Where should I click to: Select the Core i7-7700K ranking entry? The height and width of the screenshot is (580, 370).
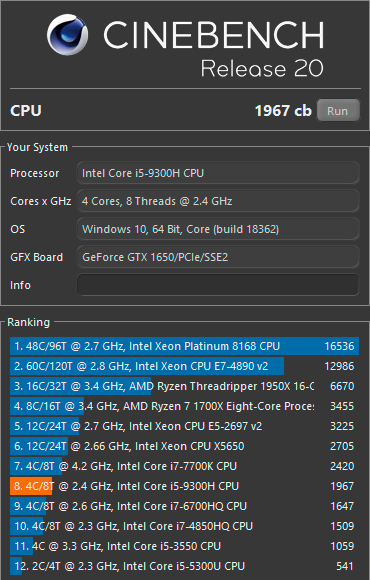pyautogui.click(x=184, y=466)
